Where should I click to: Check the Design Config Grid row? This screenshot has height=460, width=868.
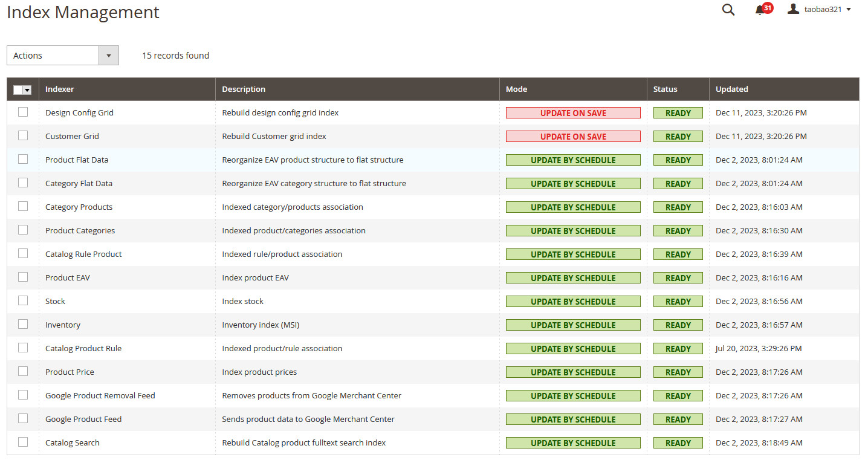coord(23,112)
